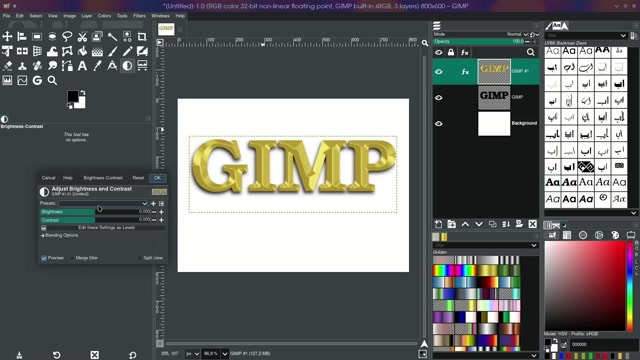Image resolution: width=640 pixels, height=360 pixels.
Task: Select the Zoom tool in toolbox
Action: [52, 80]
